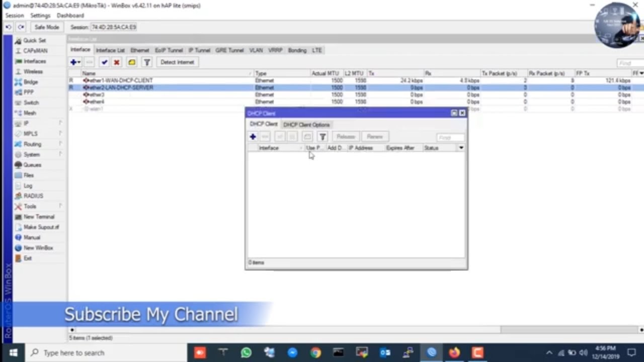Click the Renew button in DHCP Client
The image size is (644, 362).
coord(375,137)
